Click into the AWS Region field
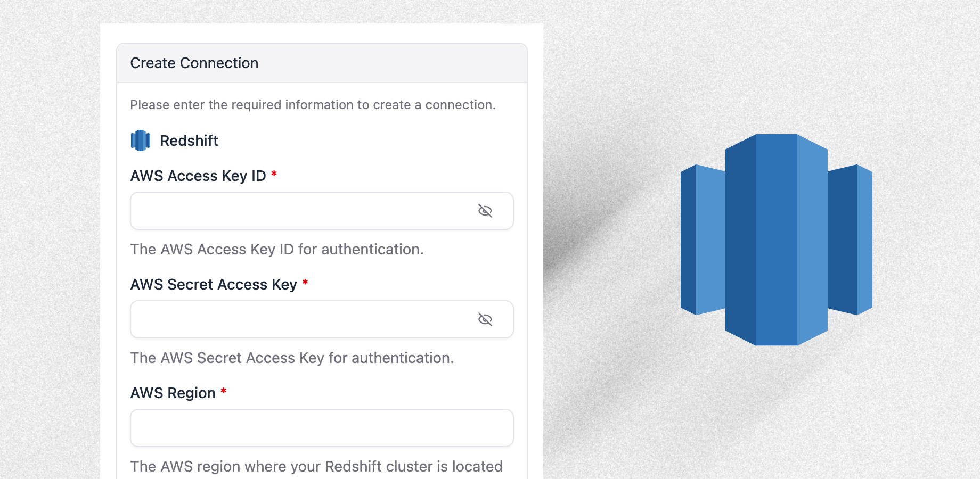Viewport: 980px width, 479px height. 322,428
